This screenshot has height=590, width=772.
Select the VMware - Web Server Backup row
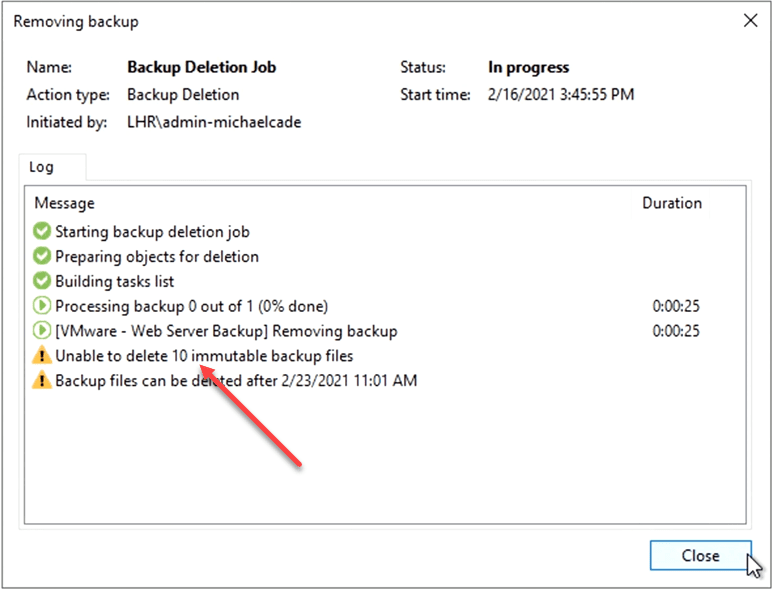coord(226,331)
